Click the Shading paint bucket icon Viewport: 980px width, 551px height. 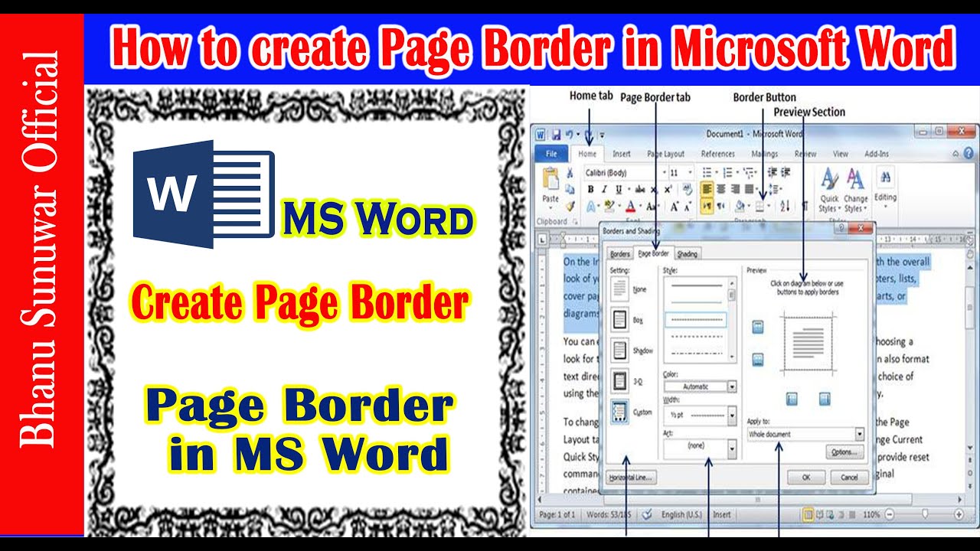click(x=740, y=206)
